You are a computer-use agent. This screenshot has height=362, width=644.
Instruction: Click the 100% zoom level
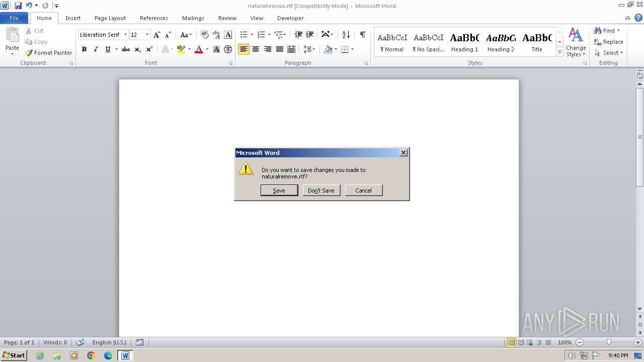[x=565, y=342]
